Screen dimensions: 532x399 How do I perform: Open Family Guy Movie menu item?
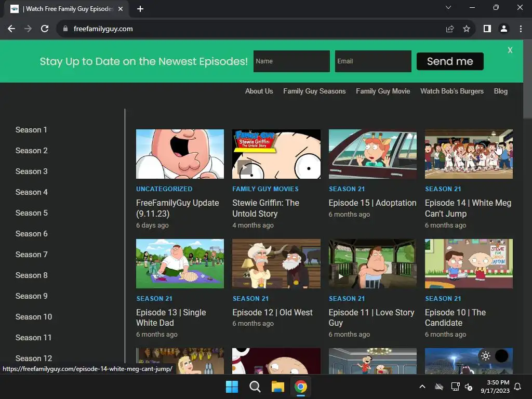point(383,91)
